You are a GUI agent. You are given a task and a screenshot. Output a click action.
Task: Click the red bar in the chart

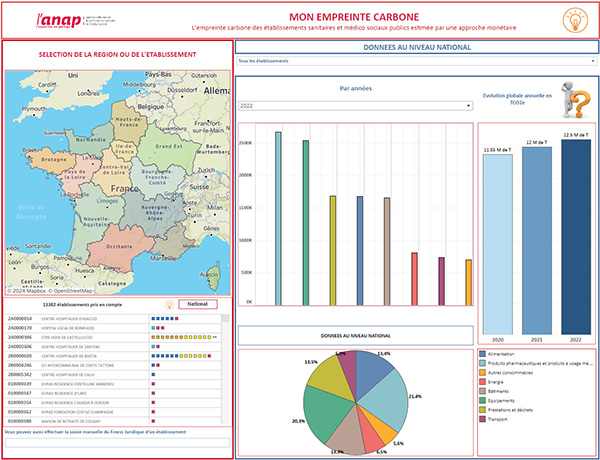pyautogui.click(x=414, y=279)
